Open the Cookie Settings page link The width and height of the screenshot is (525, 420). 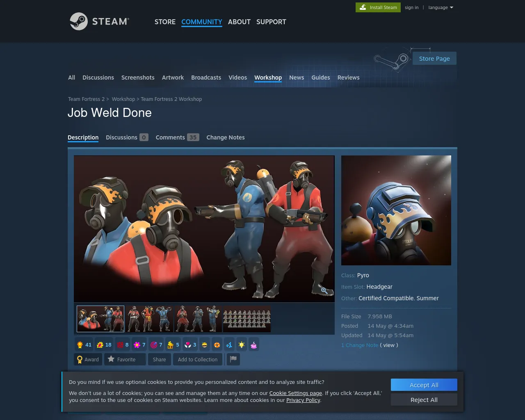(x=296, y=393)
